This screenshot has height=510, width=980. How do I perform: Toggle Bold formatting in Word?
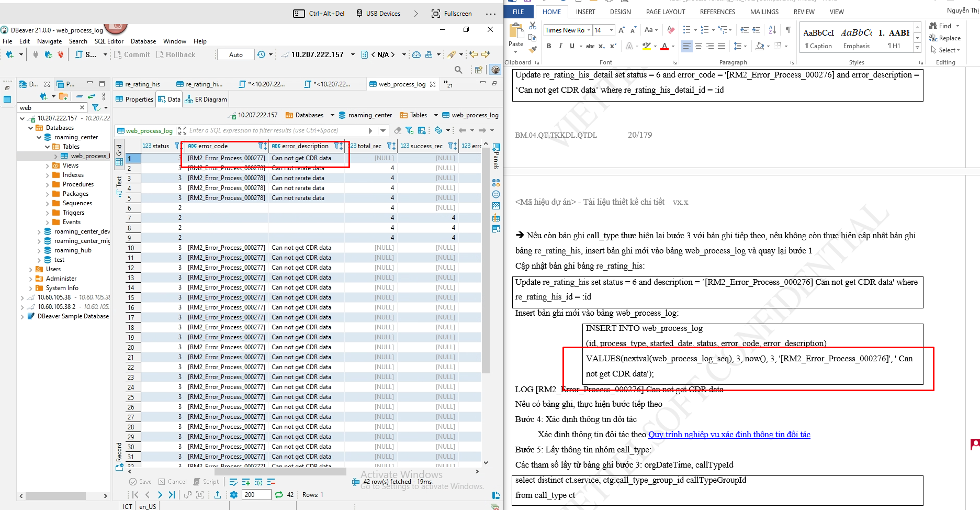[549, 46]
